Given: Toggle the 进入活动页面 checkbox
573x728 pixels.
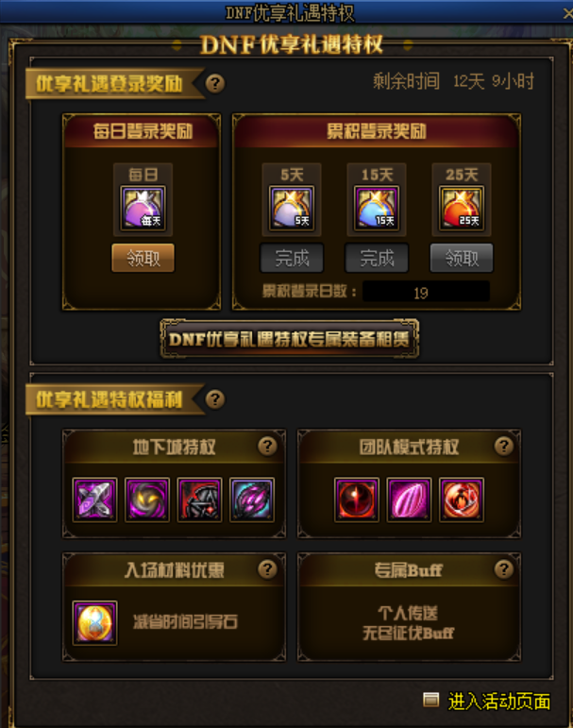Looking at the screenshot, I should [x=430, y=700].
